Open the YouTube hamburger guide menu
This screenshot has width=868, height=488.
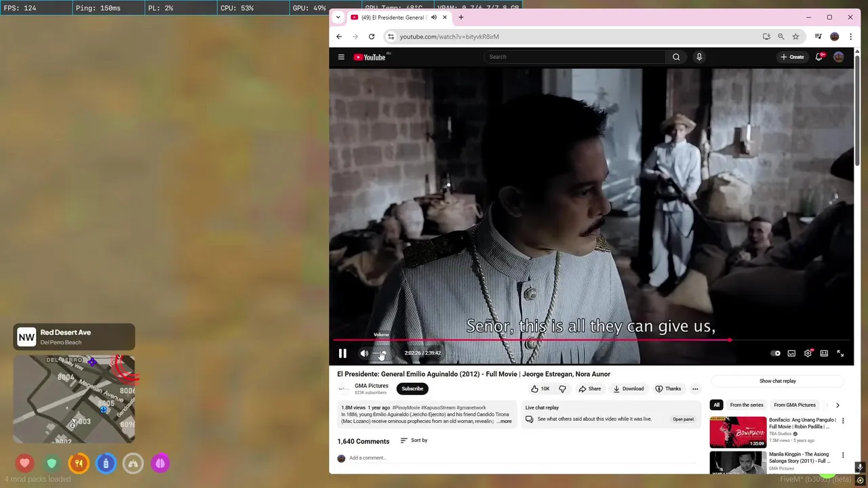[x=341, y=57]
